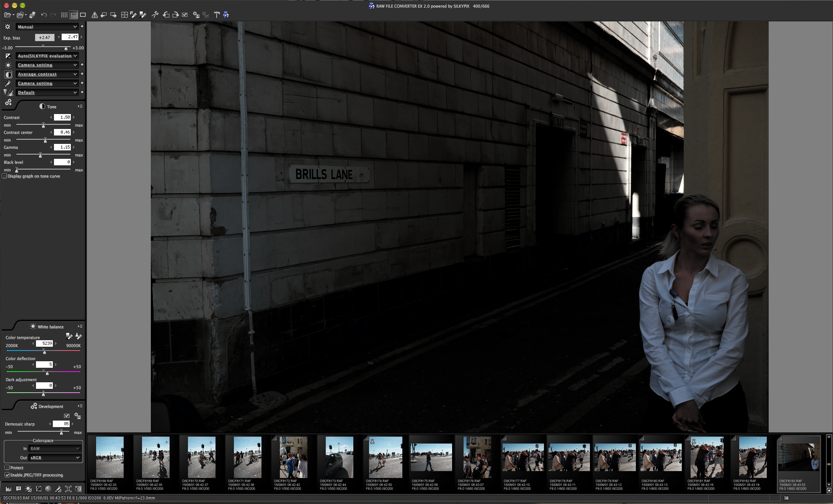Check the Protect checkbox
Screen dimensions: 833x504
point(7,468)
